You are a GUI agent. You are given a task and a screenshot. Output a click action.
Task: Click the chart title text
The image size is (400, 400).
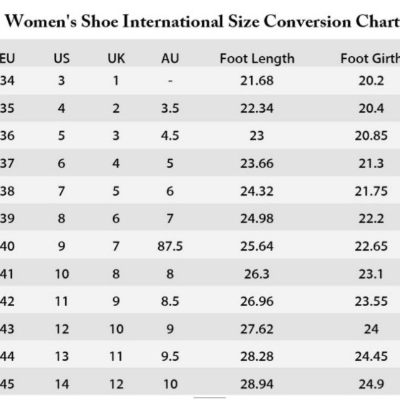pyautogui.click(x=202, y=22)
